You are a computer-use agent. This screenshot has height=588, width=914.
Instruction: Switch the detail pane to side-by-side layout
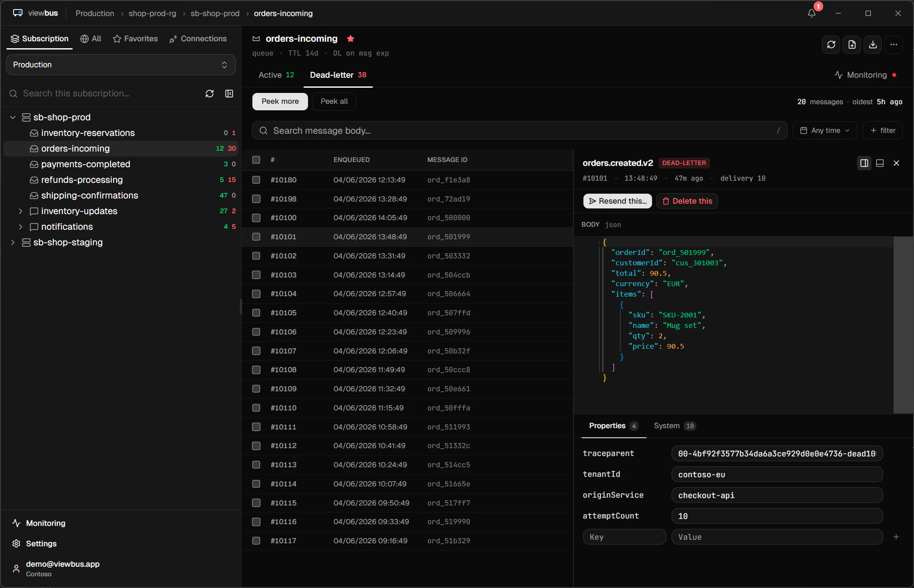click(864, 163)
